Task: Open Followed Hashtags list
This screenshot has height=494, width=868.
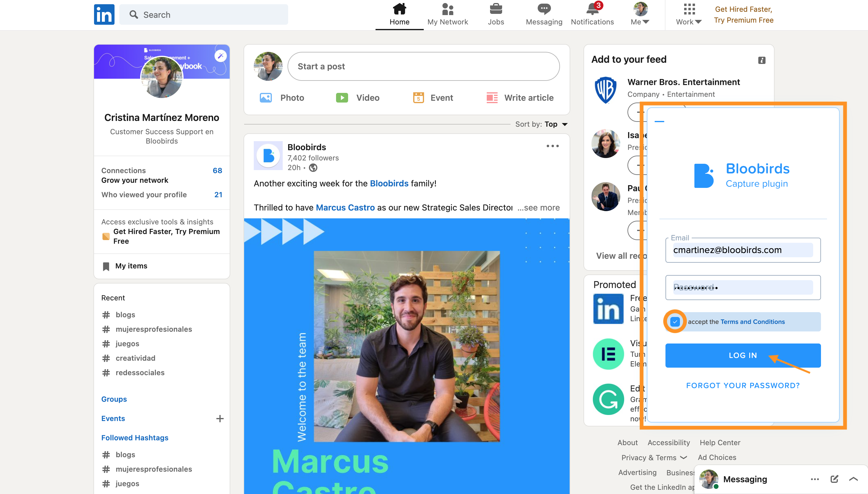Action: 135,438
